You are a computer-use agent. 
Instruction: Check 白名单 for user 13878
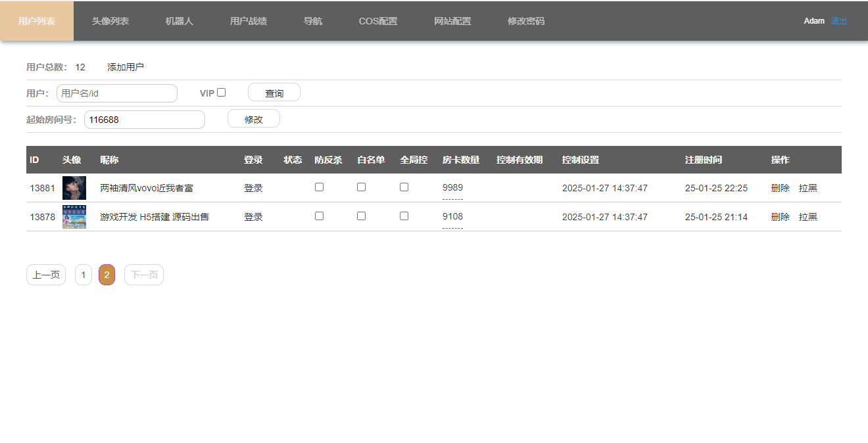pyautogui.click(x=361, y=216)
